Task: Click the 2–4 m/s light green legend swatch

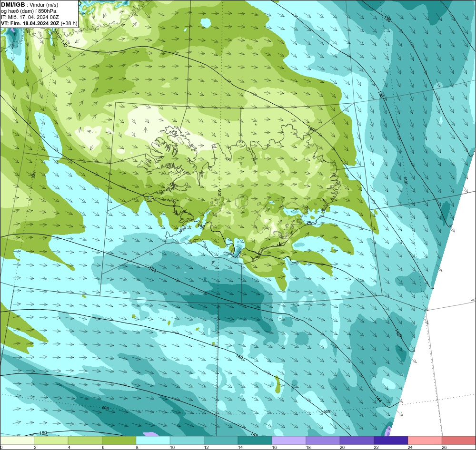Action: (x=51, y=440)
